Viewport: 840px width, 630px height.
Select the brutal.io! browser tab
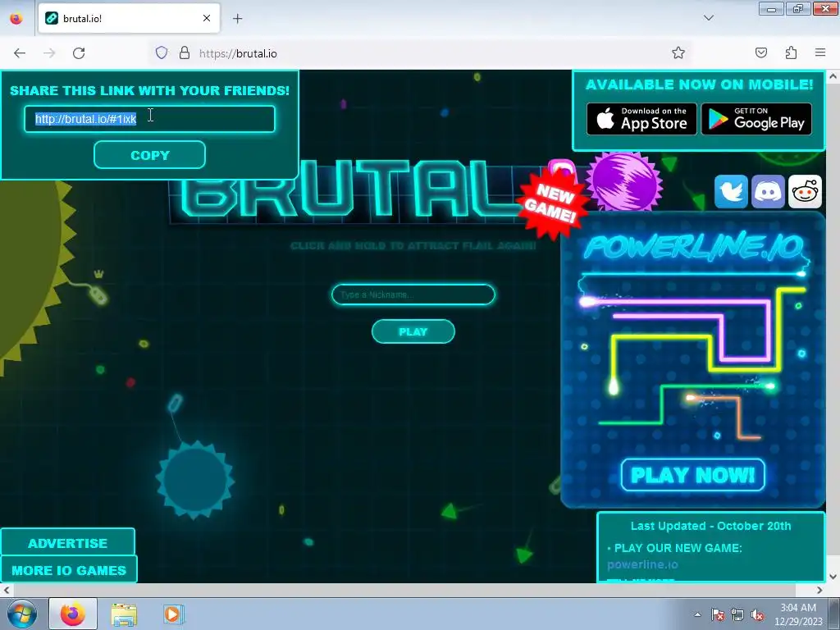pyautogui.click(x=129, y=18)
